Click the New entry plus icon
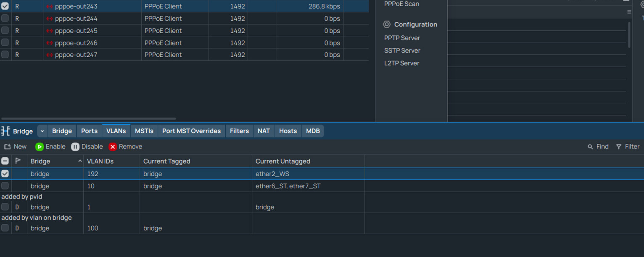644x257 pixels. pos(8,147)
